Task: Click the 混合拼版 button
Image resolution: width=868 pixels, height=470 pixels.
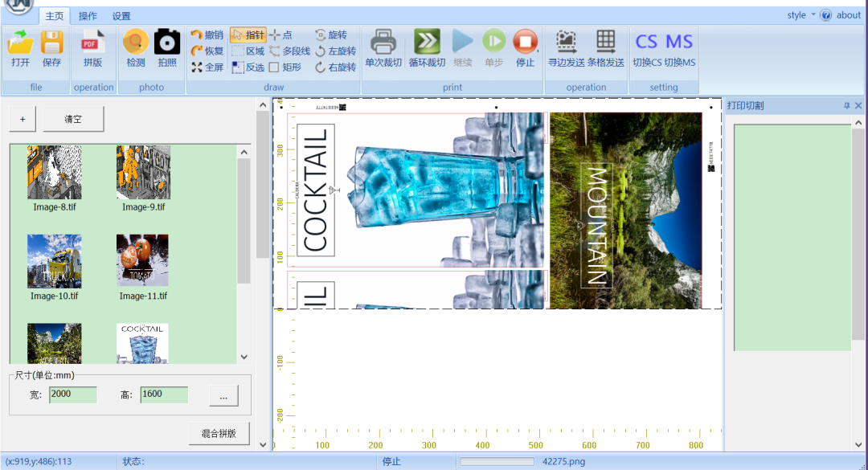Action: [x=219, y=434]
